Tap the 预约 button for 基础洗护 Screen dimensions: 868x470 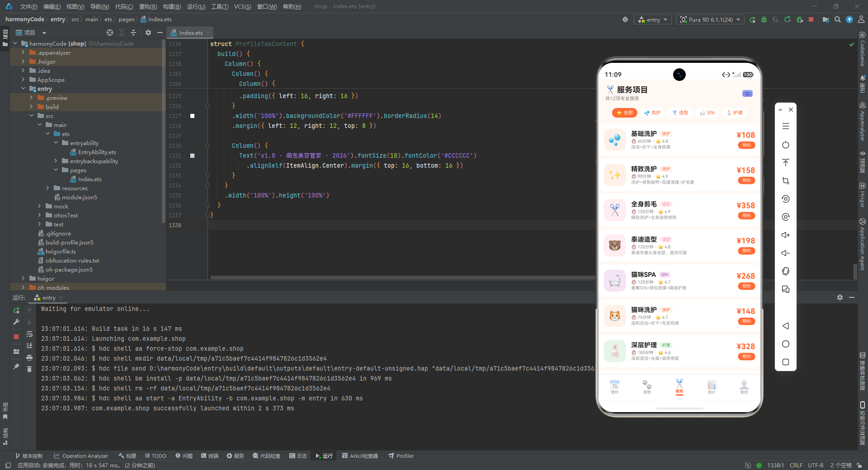746,146
